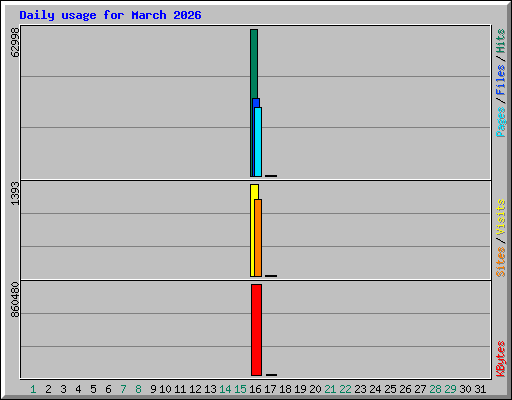Click day '18' on the x-axis
The height and width of the screenshot is (400, 512).
[x=285, y=389]
